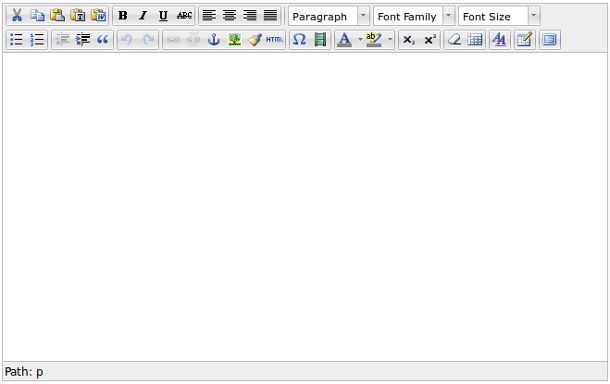
Task: Insert a special character with Omega
Action: [x=300, y=40]
